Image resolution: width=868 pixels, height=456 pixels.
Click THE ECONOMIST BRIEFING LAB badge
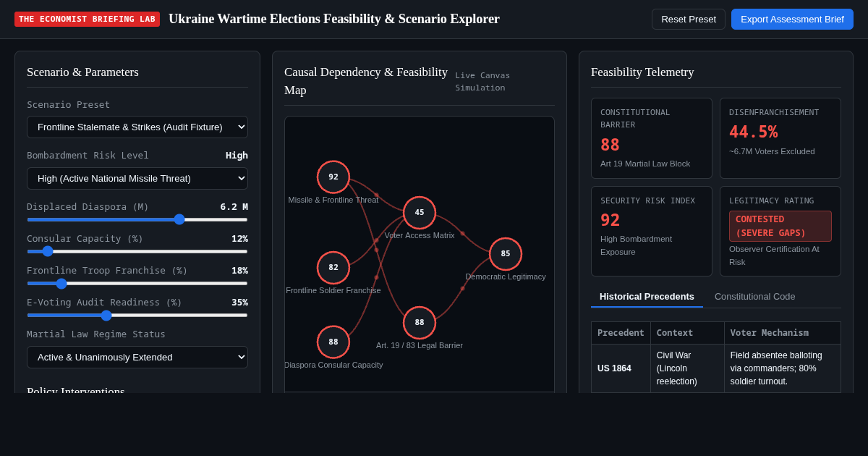point(87,19)
